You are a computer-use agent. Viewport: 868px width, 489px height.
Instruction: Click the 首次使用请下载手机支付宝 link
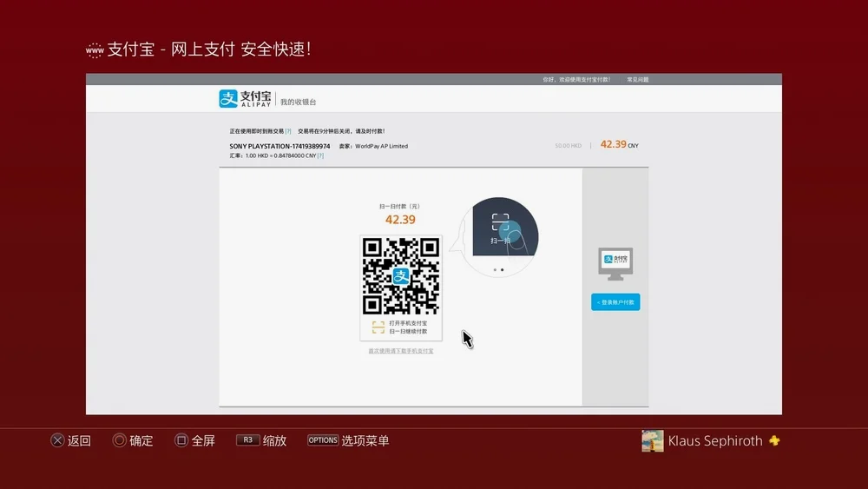click(x=401, y=351)
